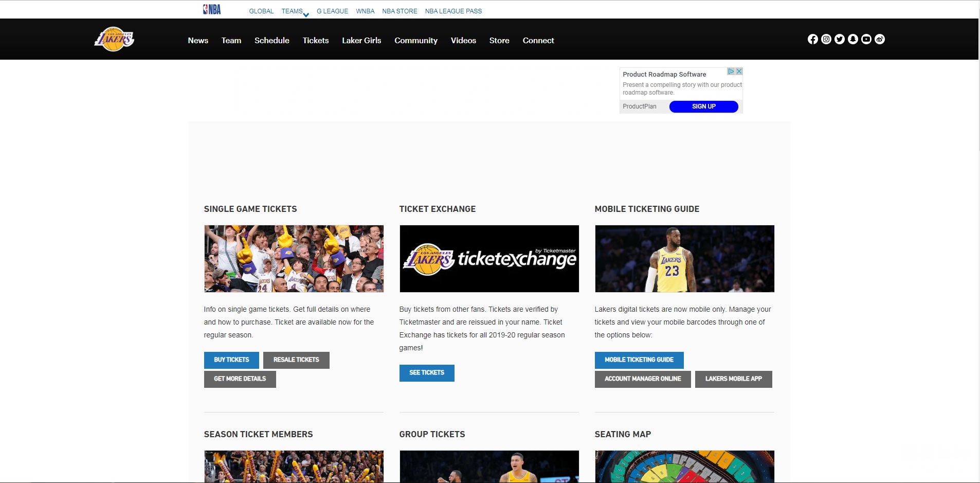Open the Lakers Twitter icon
The height and width of the screenshot is (483, 980).
click(x=839, y=39)
